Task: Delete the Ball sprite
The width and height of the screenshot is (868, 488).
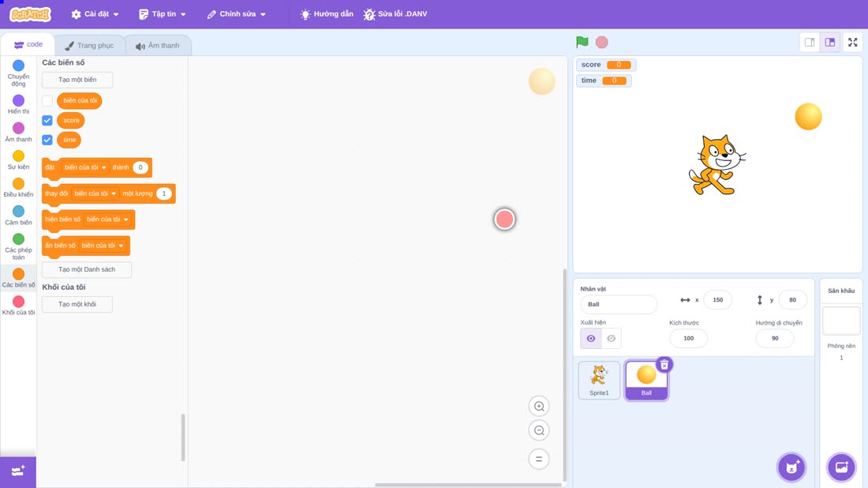Action: (x=664, y=365)
